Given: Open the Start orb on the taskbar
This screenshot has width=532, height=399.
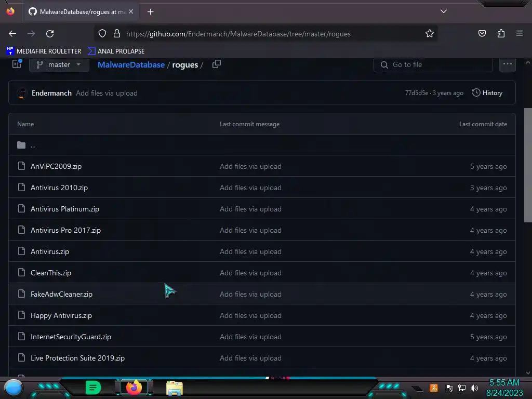Looking at the screenshot, I should tap(13, 388).
